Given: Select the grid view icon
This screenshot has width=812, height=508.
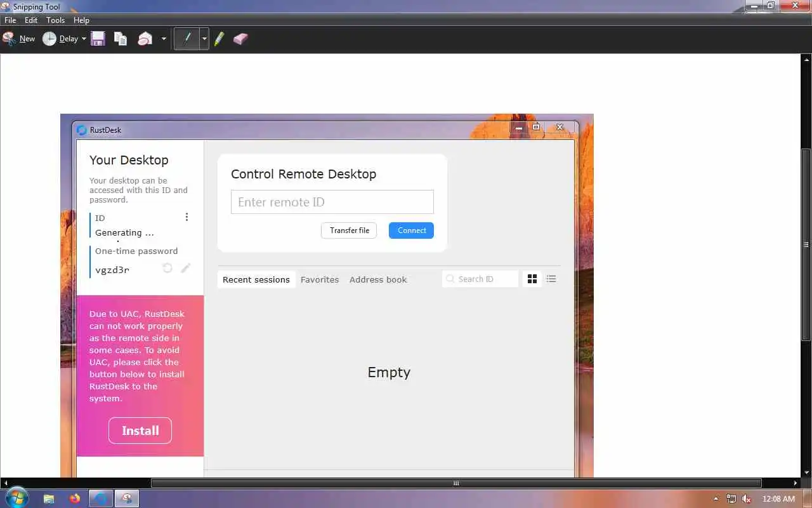Looking at the screenshot, I should (532, 279).
